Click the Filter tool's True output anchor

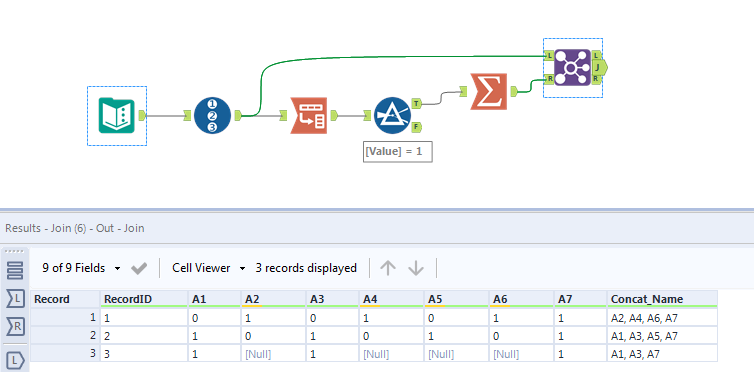point(417,103)
